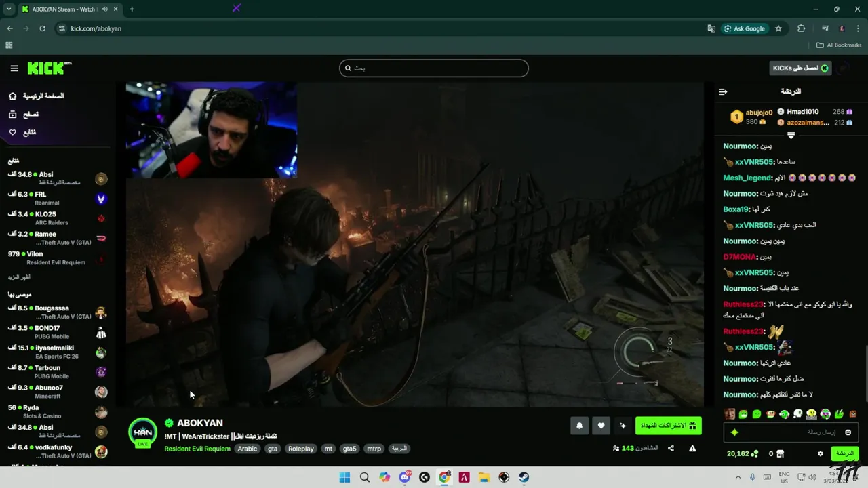Show more followed channels in sidebar
The width and height of the screenshot is (868, 488).
[x=19, y=277]
